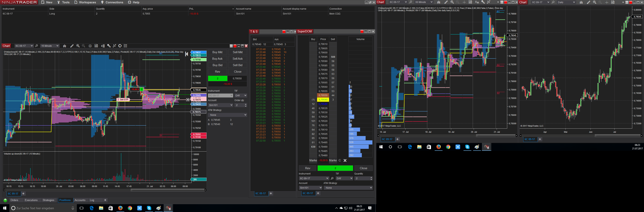The height and width of the screenshot is (212, 644).
Task: Remove the Sell STP order via its X
Action: tap(188, 100)
